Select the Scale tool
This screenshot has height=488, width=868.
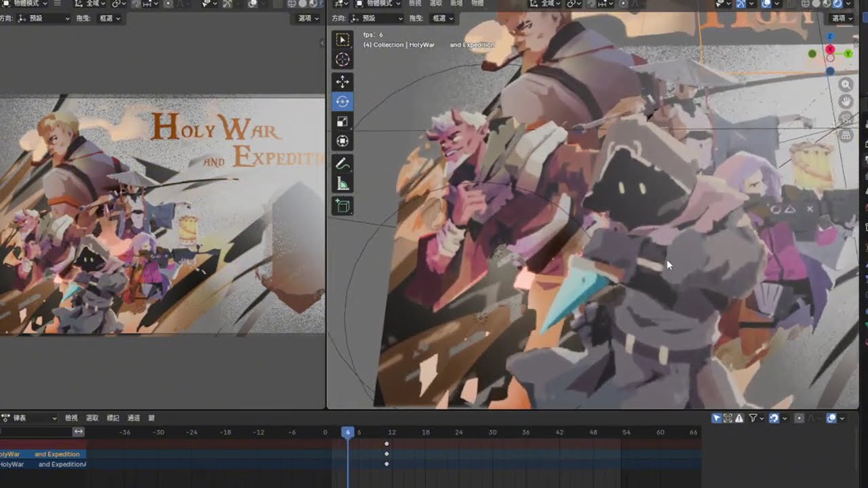(x=342, y=121)
